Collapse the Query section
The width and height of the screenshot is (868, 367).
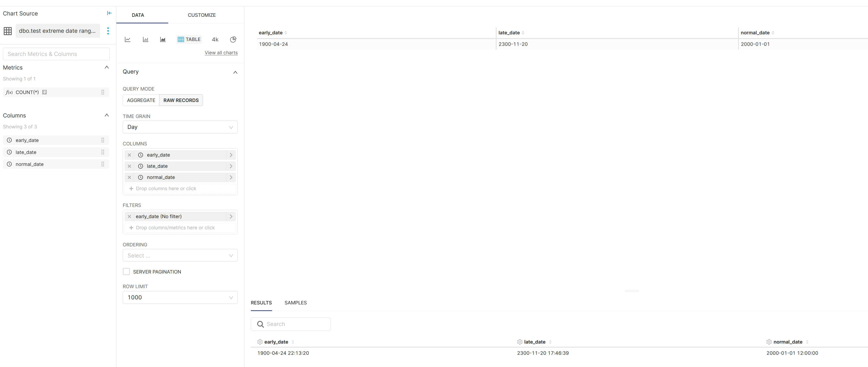pyautogui.click(x=235, y=72)
